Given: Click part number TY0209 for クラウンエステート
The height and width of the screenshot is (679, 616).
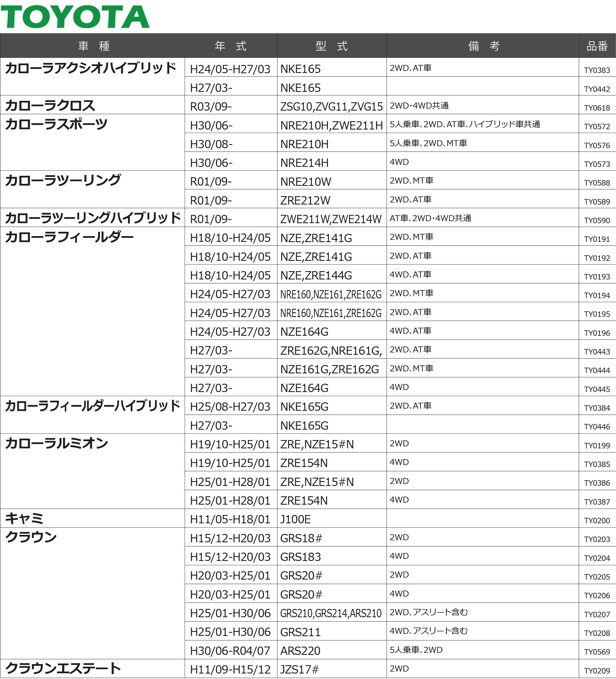Looking at the screenshot, I should [x=597, y=671].
